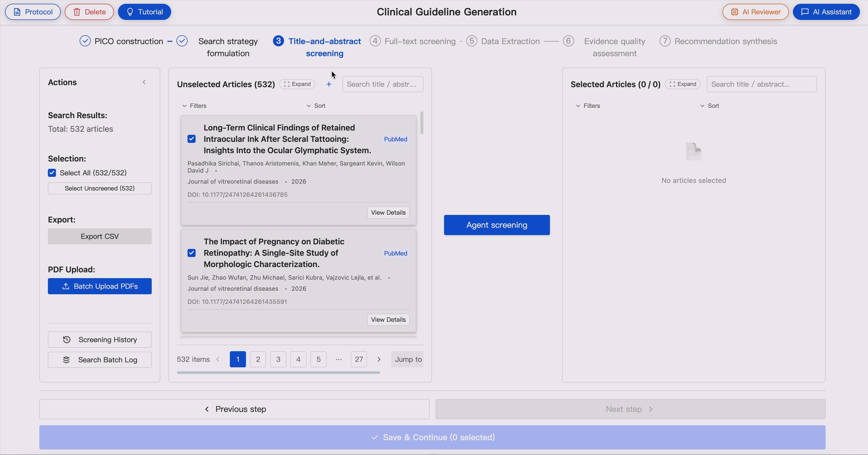This screenshot has width=868, height=455.
Task: Select the Full-text screening step
Action: tap(413, 41)
